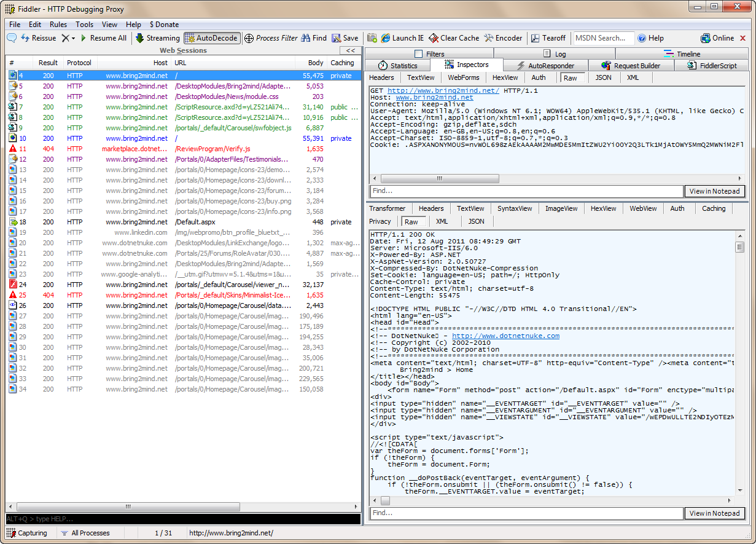
Task: Select session 11 with 404 warning icon
Action: (x=183, y=149)
